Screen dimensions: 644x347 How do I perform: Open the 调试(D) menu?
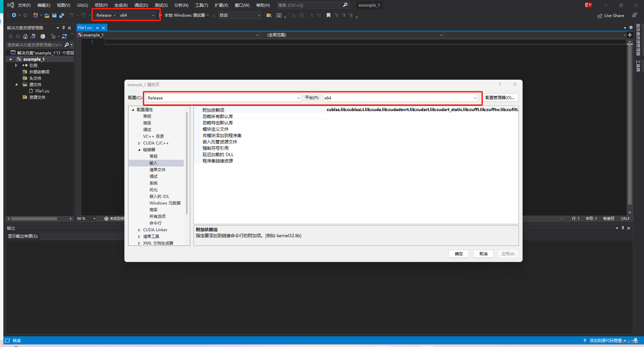[141, 5]
